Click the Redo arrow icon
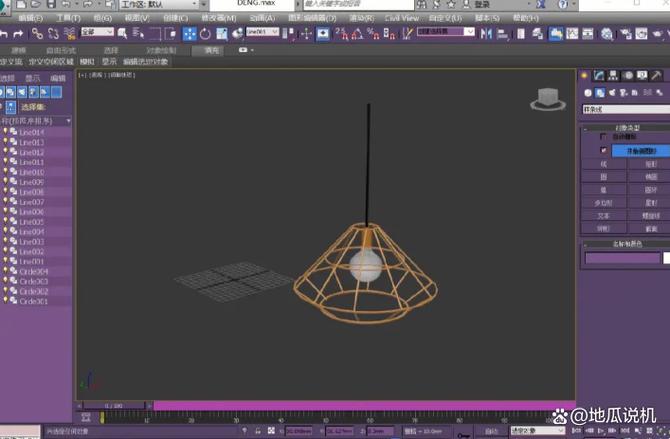Screen dimensions: 670x439 18,34
